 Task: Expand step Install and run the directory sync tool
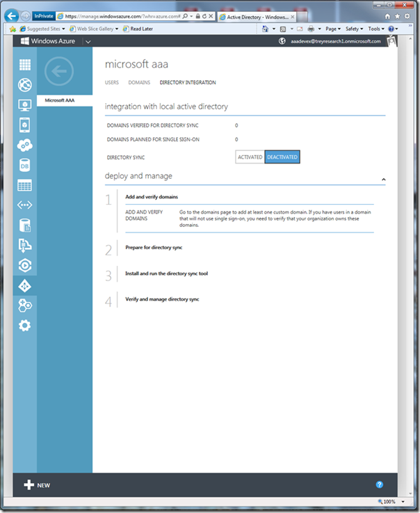(166, 274)
